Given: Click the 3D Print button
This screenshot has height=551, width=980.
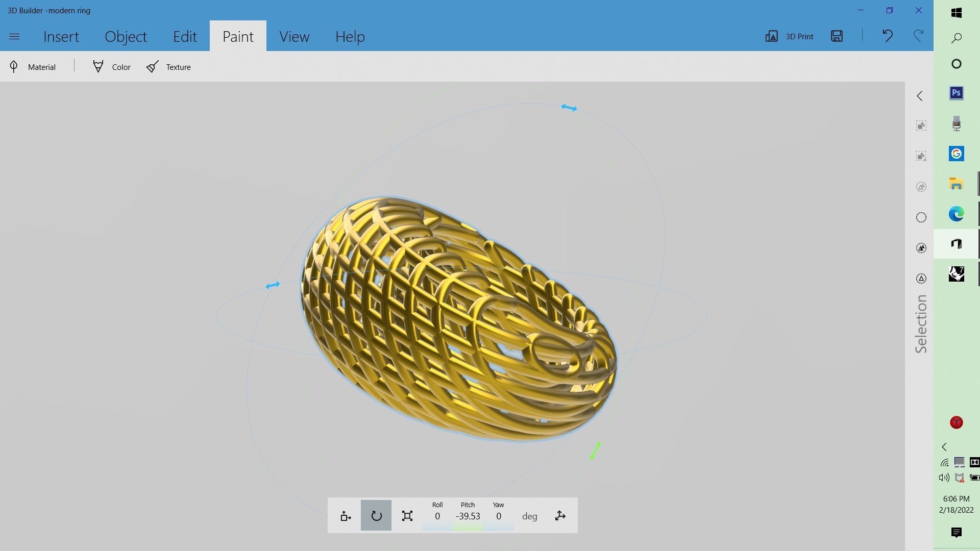Looking at the screenshot, I should [789, 36].
